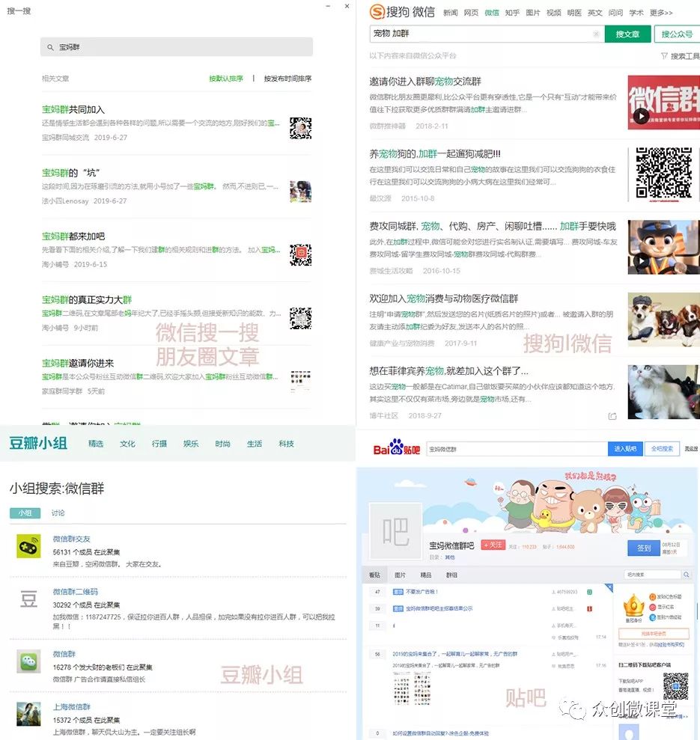This screenshot has width=700, height=740.
Task: Click the Tieba in-bar search magnifier icon
Action: pos(686,575)
